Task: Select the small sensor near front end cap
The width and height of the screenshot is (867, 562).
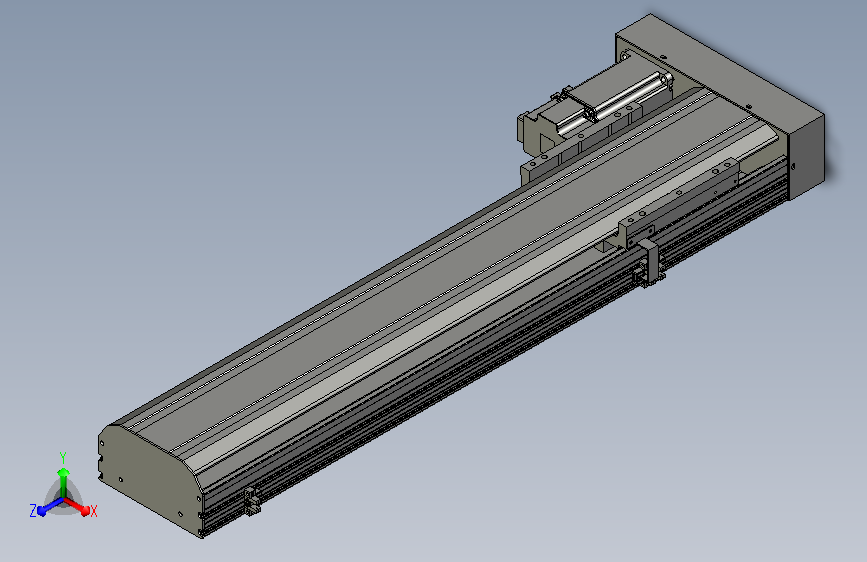Action: pos(252,501)
